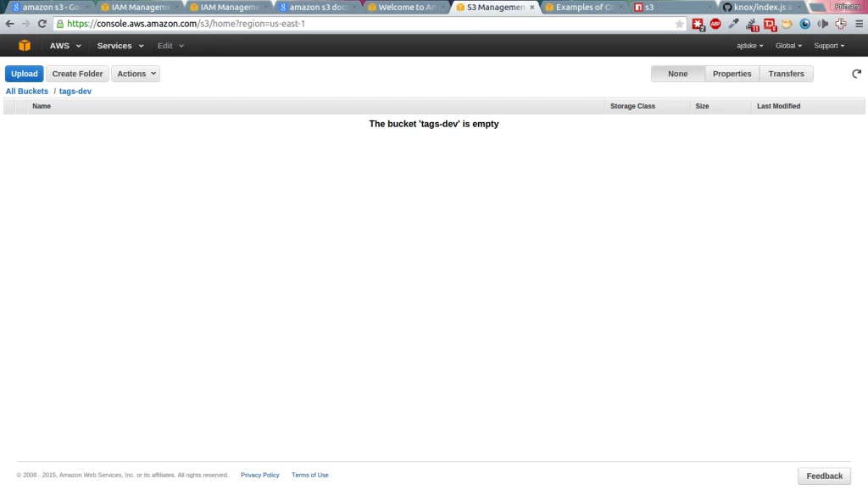Click the browser forward arrow
This screenshot has width=868, height=490.
tap(26, 24)
